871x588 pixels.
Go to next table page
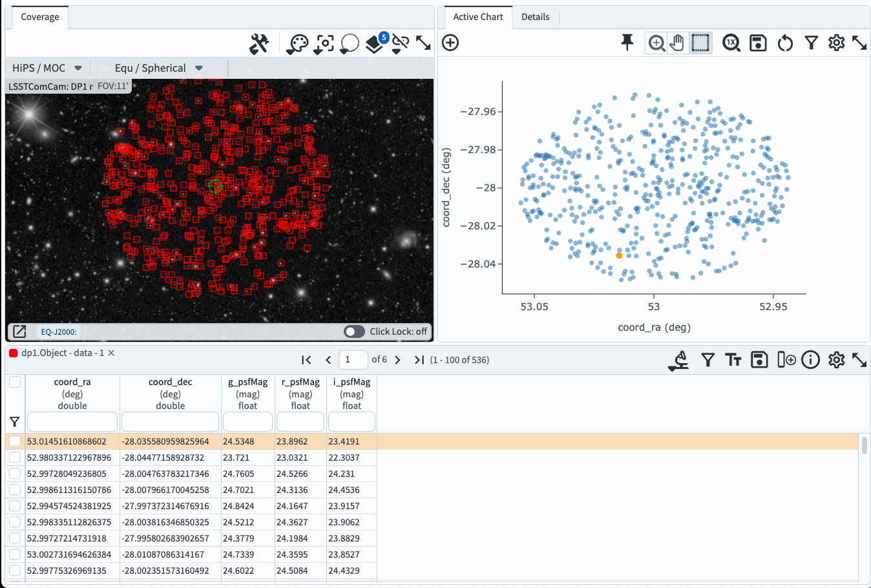coord(397,360)
